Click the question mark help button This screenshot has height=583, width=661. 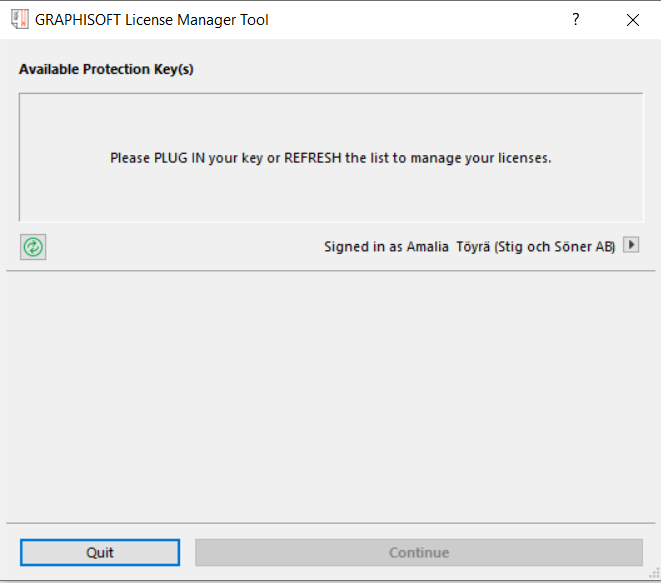575,19
